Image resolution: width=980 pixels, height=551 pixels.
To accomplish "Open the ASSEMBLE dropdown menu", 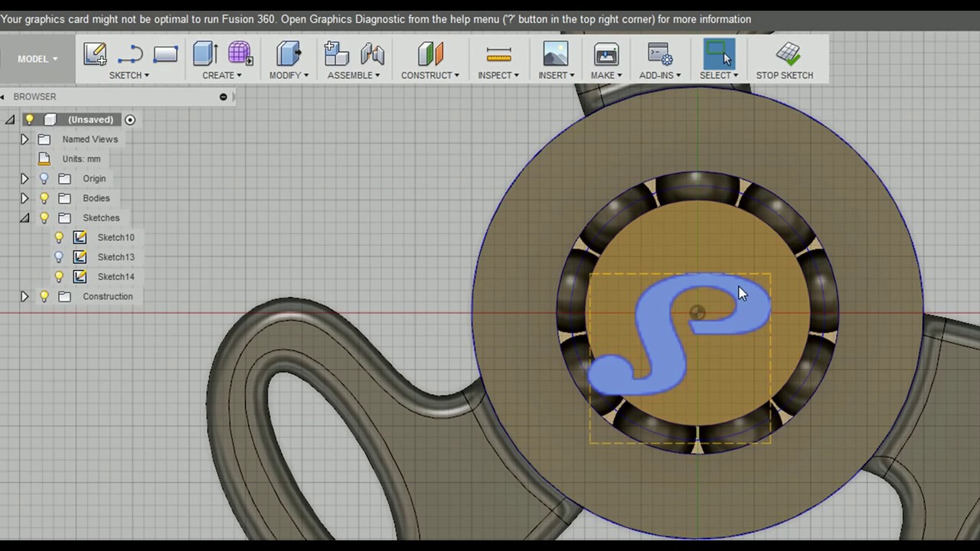I will [x=354, y=75].
